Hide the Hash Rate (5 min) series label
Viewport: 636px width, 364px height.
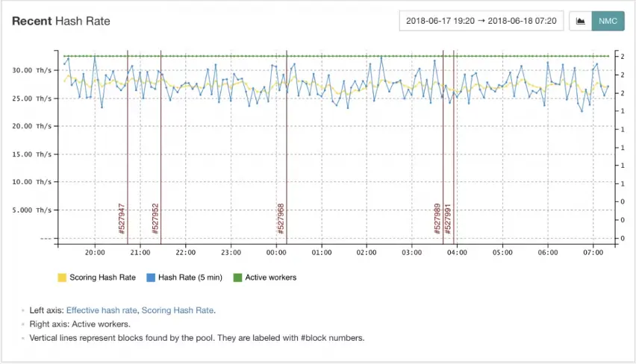click(x=190, y=277)
